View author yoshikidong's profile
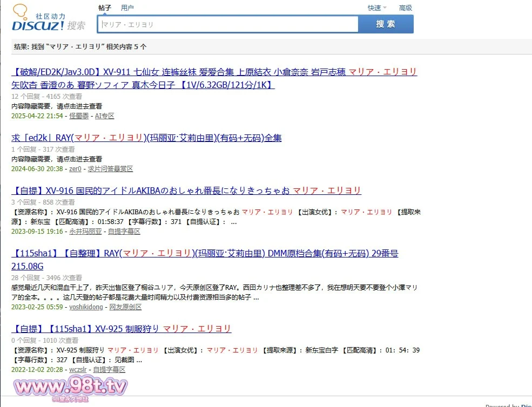 pyautogui.click(x=86, y=307)
